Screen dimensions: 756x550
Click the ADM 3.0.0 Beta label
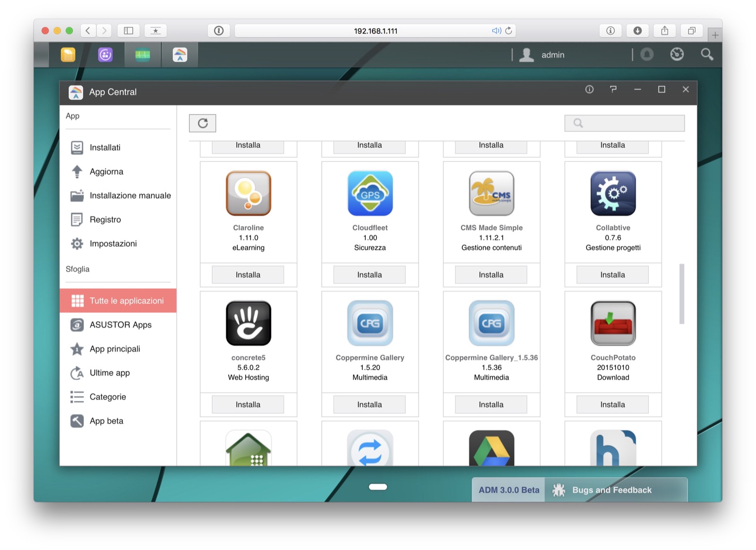click(x=509, y=490)
